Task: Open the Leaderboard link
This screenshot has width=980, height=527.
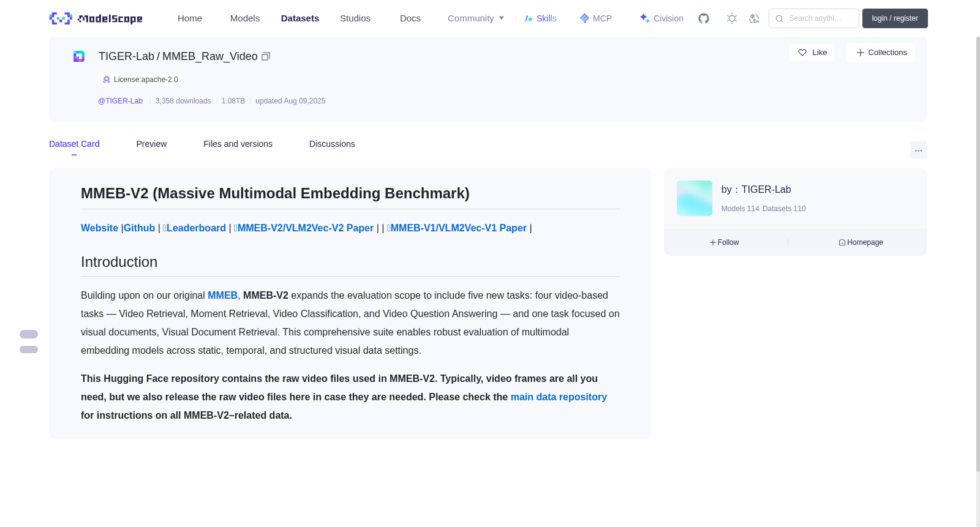Action: (194, 228)
